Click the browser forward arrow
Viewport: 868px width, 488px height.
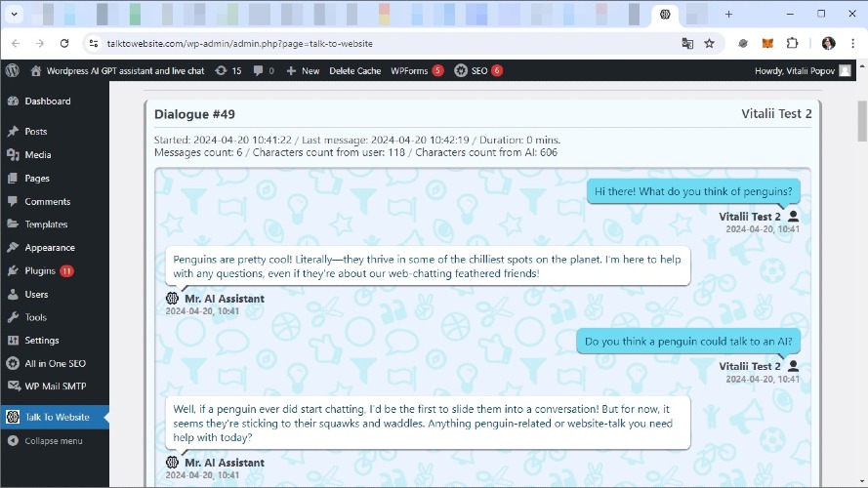click(40, 43)
